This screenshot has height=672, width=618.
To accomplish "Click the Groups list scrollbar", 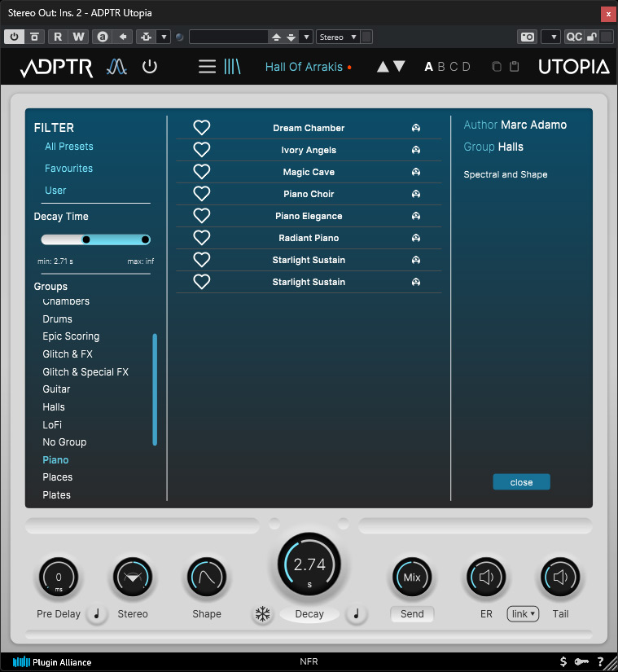I will [155, 389].
